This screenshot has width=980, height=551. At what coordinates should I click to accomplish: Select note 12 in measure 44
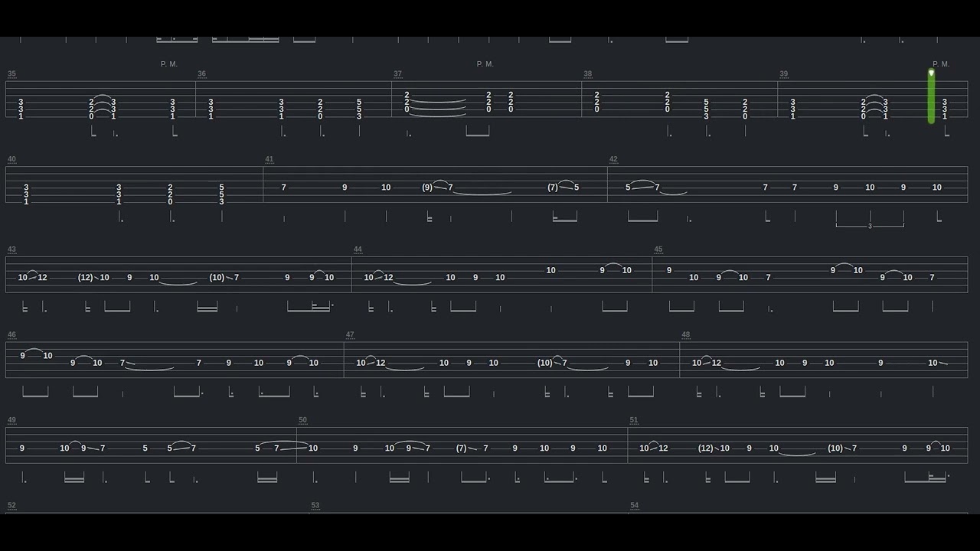click(389, 278)
